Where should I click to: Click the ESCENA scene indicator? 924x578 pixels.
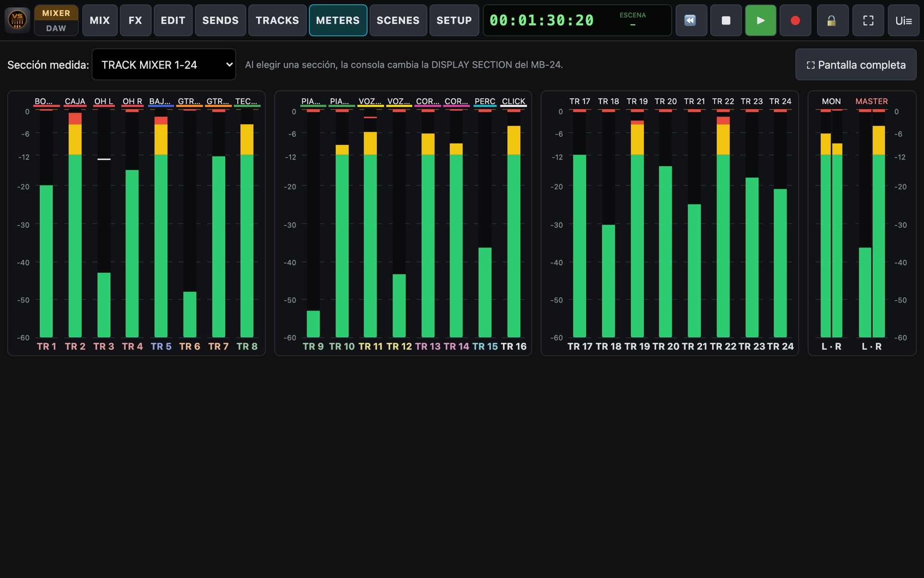(632, 19)
